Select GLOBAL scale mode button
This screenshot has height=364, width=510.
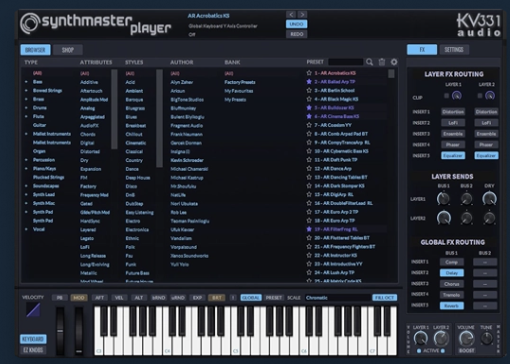[x=251, y=298]
